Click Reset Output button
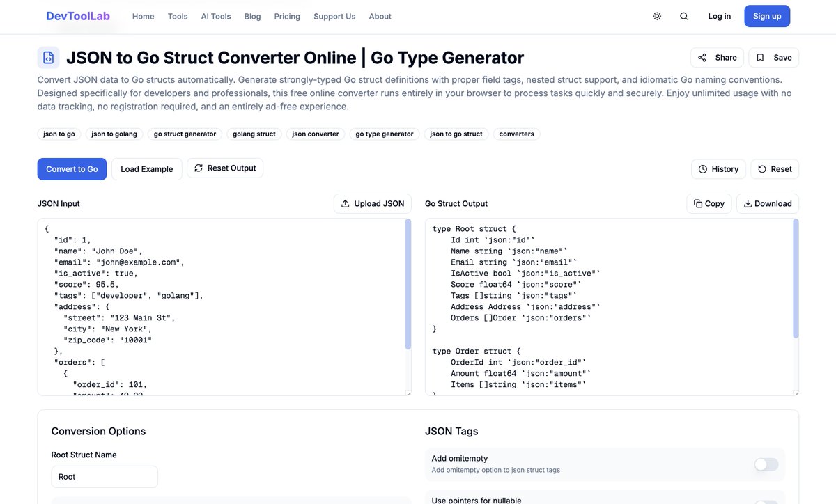 pos(225,168)
